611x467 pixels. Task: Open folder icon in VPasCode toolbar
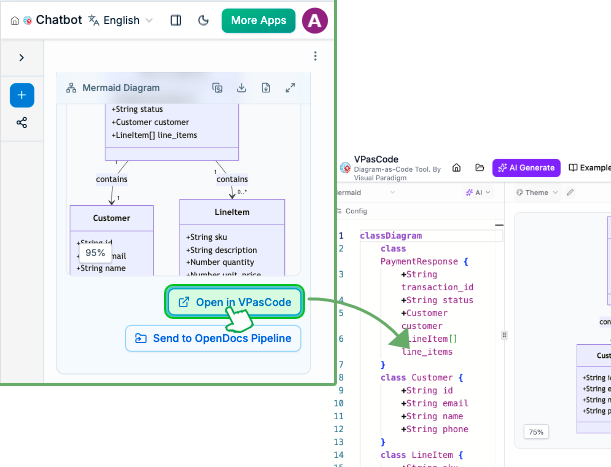tap(480, 168)
